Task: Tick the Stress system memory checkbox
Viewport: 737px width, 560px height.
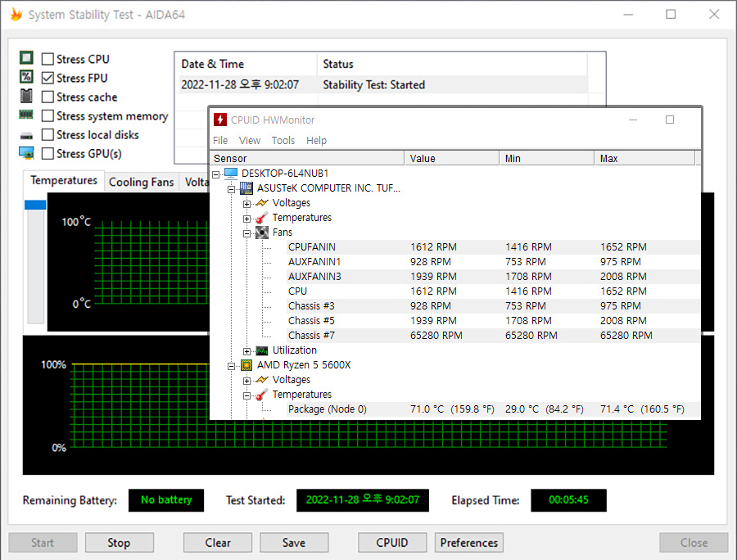Action: [47, 115]
